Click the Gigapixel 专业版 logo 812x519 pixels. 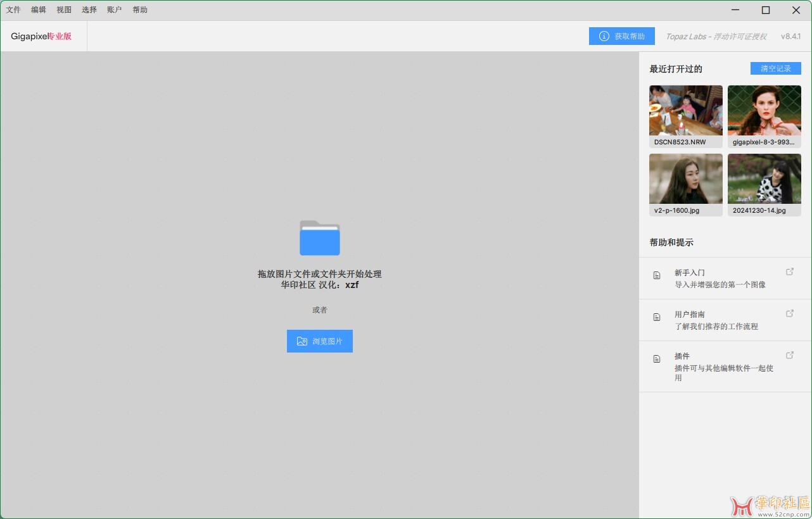(x=41, y=37)
